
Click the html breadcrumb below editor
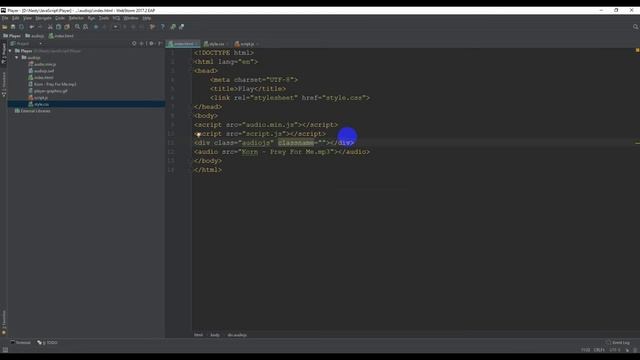tap(198, 335)
